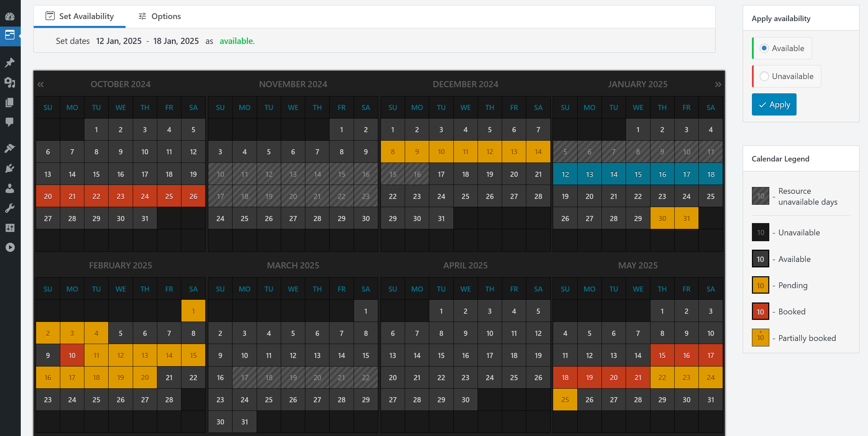Navigate to next months with right double-chevron
The image size is (868, 436).
718,84
